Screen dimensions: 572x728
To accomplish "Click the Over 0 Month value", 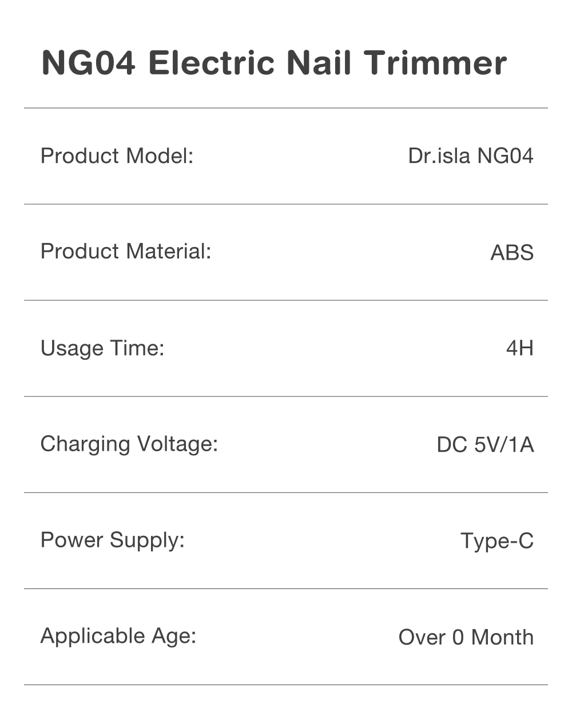I will coord(466,637).
